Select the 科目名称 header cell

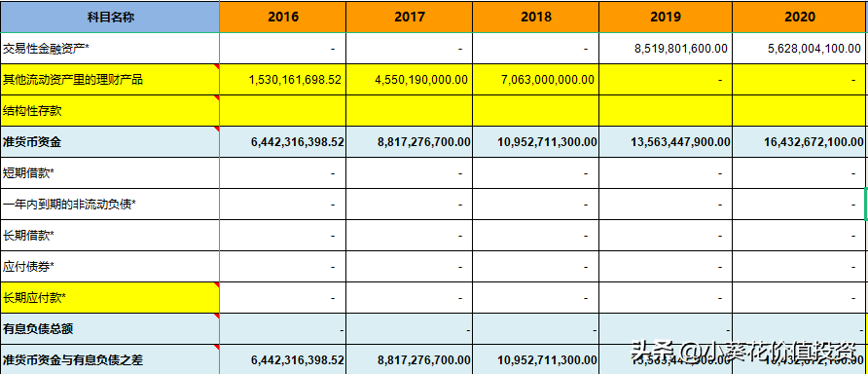(110, 17)
